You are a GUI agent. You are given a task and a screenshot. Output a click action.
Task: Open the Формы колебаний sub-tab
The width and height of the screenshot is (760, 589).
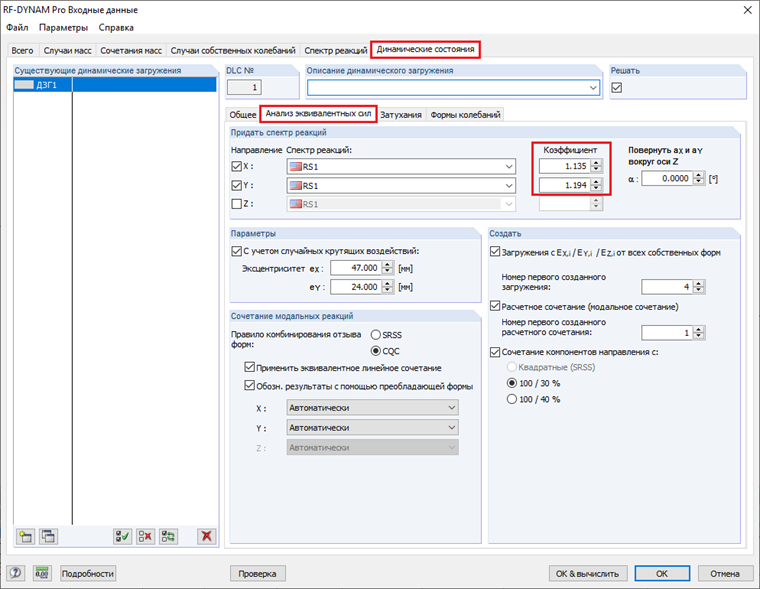465,114
